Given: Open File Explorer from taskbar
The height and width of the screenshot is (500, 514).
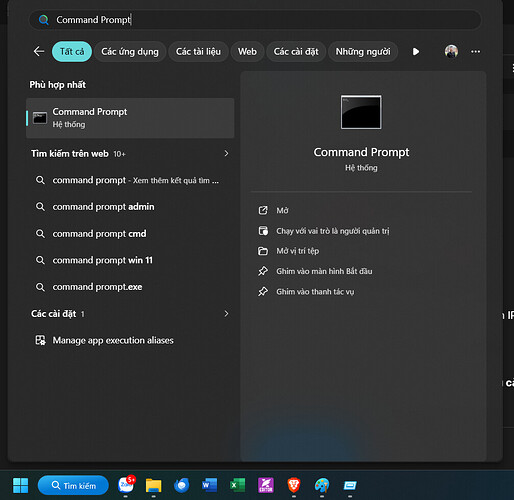Looking at the screenshot, I should point(154,485).
